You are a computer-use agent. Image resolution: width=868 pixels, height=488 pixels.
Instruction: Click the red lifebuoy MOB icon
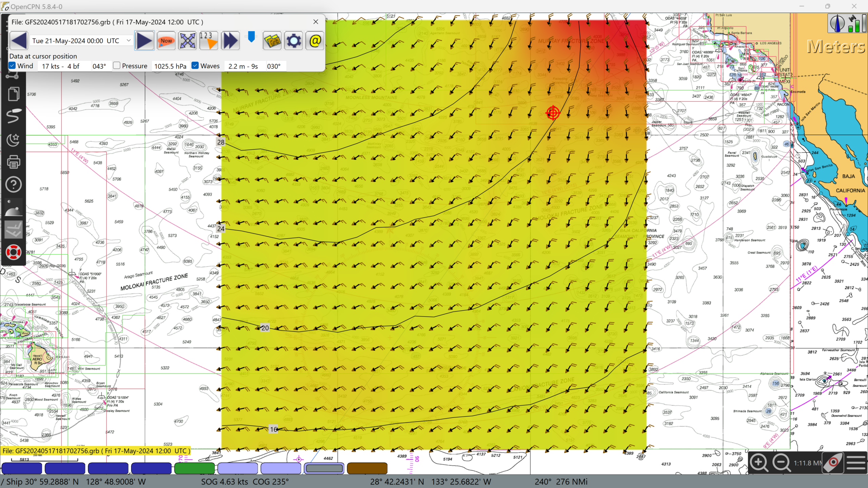coord(13,252)
